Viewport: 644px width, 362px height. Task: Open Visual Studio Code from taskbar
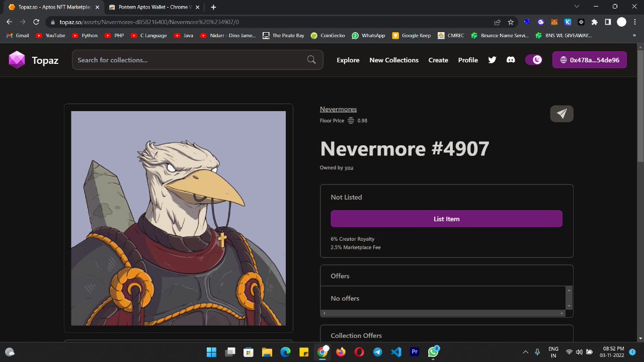(396, 352)
